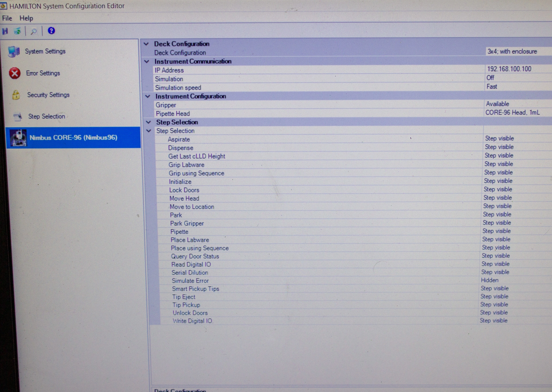Select the Unlock Doors row
The height and width of the screenshot is (392, 552).
(190, 313)
